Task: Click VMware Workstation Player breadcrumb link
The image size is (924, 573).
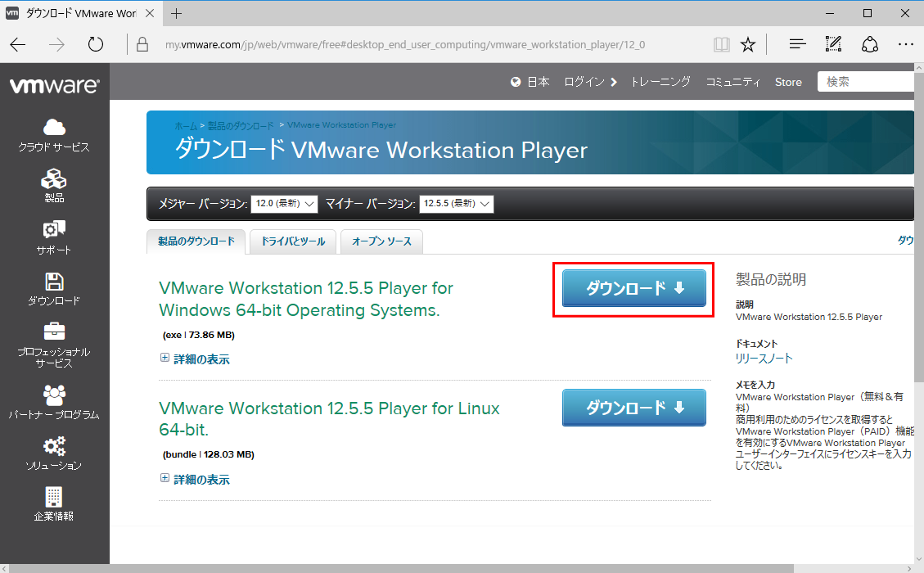Action: (x=342, y=125)
